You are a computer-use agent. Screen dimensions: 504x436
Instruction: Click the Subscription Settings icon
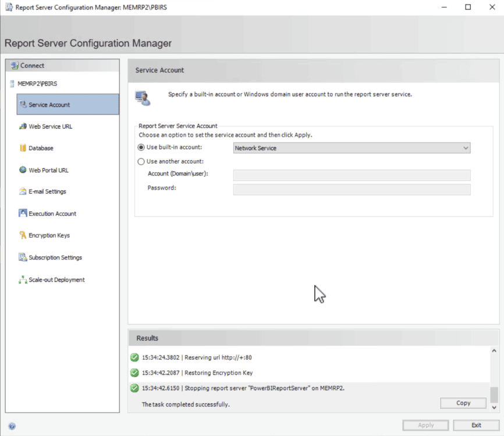23,257
